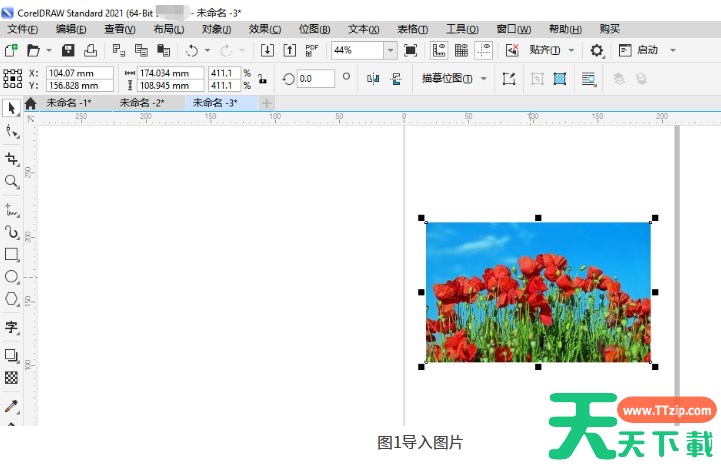Select the Transparency checkerboard tool
This screenshot has height=466, width=721.
tap(12, 378)
